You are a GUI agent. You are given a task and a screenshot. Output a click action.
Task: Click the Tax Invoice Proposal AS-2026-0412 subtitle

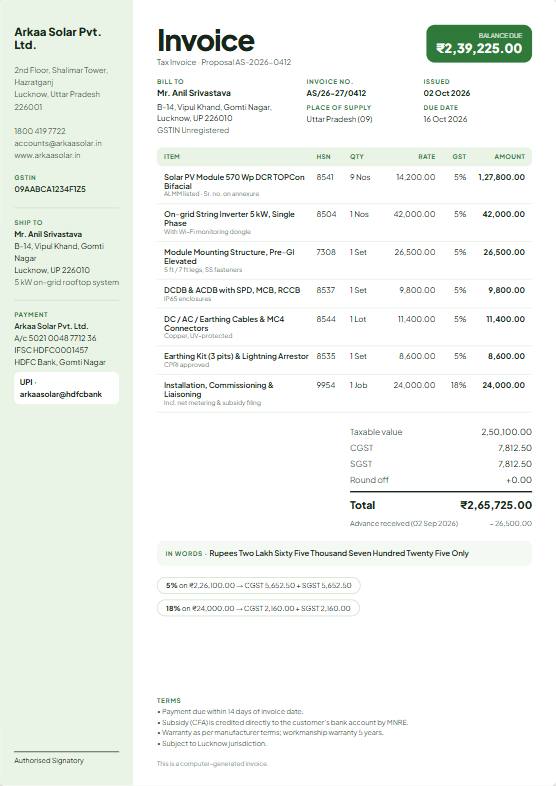pos(224,62)
